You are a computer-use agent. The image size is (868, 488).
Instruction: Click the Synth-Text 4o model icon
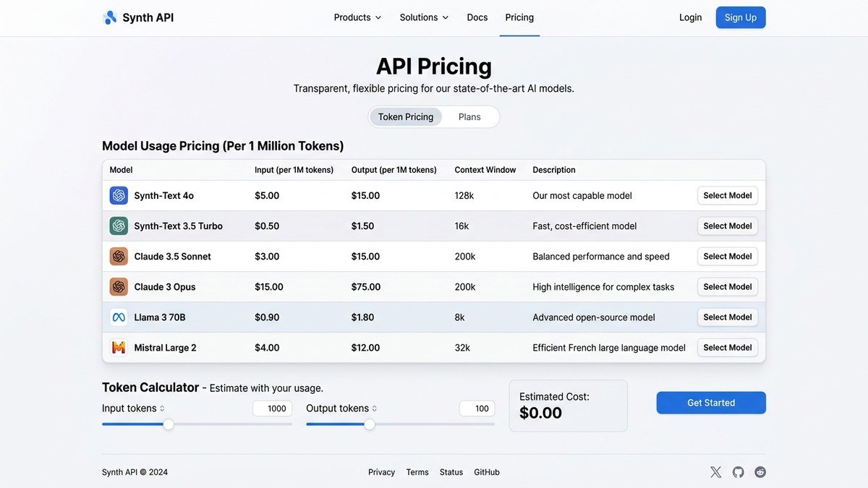119,196
